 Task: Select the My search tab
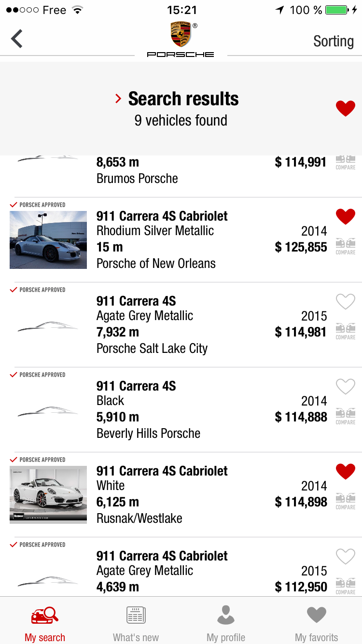(x=45, y=623)
